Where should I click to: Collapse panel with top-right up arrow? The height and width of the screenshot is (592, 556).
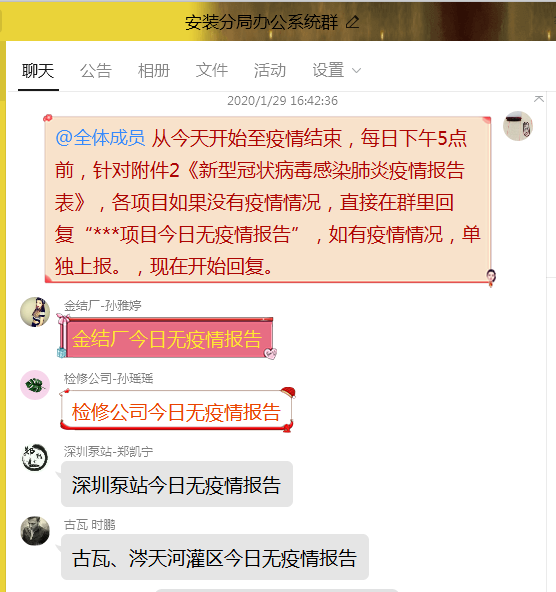point(539,99)
